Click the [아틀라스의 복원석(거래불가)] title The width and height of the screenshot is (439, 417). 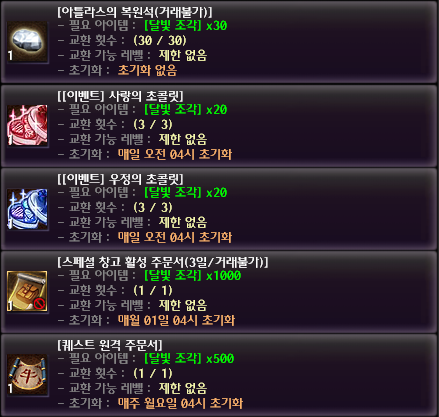pos(135,12)
